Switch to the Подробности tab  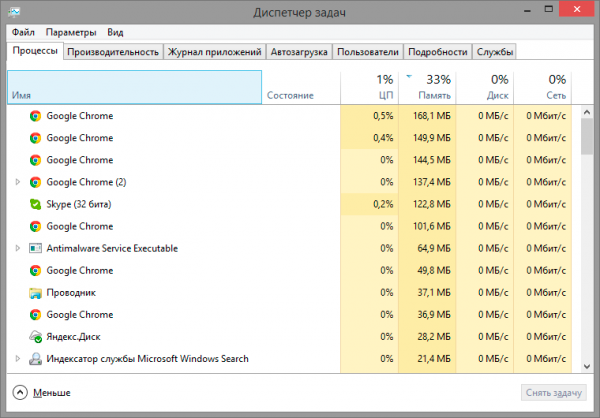[437, 52]
